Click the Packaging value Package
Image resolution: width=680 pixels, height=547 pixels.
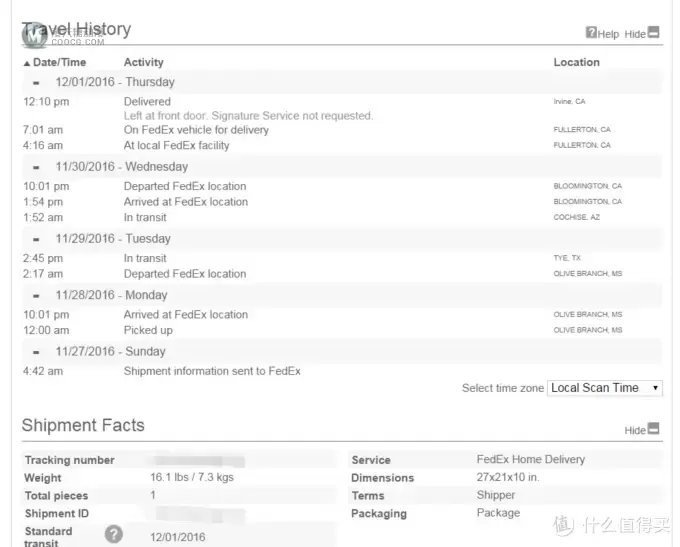point(498,513)
